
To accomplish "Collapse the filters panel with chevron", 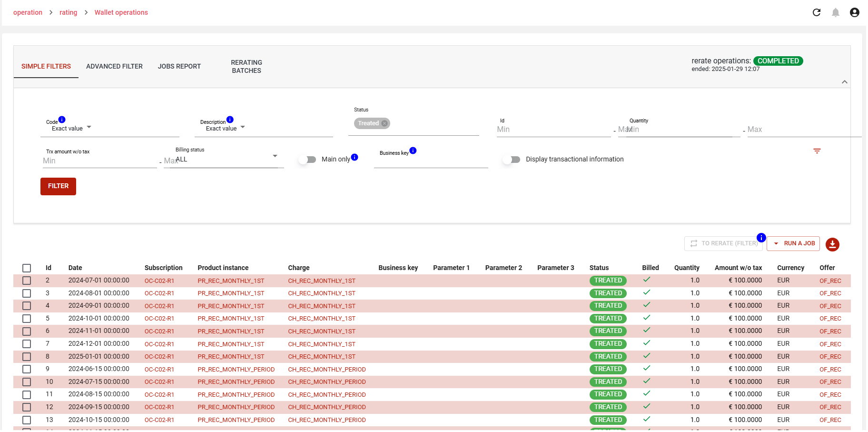I will click(844, 82).
